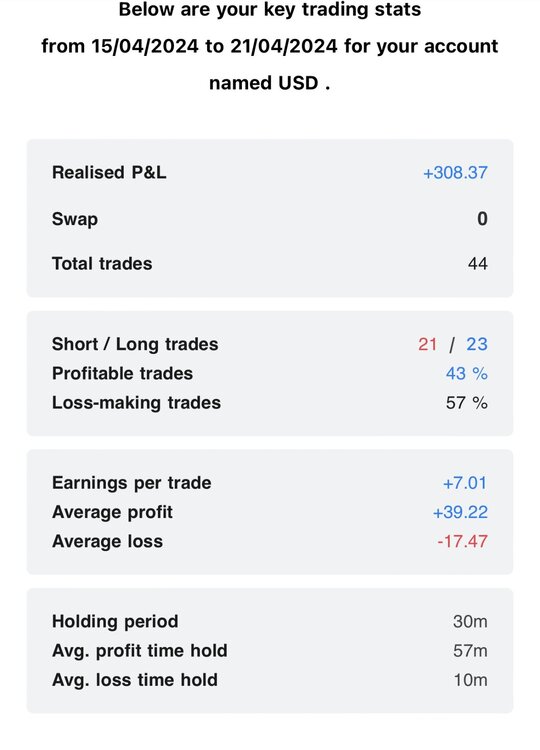Screen dimensions: 540x750
Task: Select the Realised P&L value +308.37
Action: tap(455, 173)
